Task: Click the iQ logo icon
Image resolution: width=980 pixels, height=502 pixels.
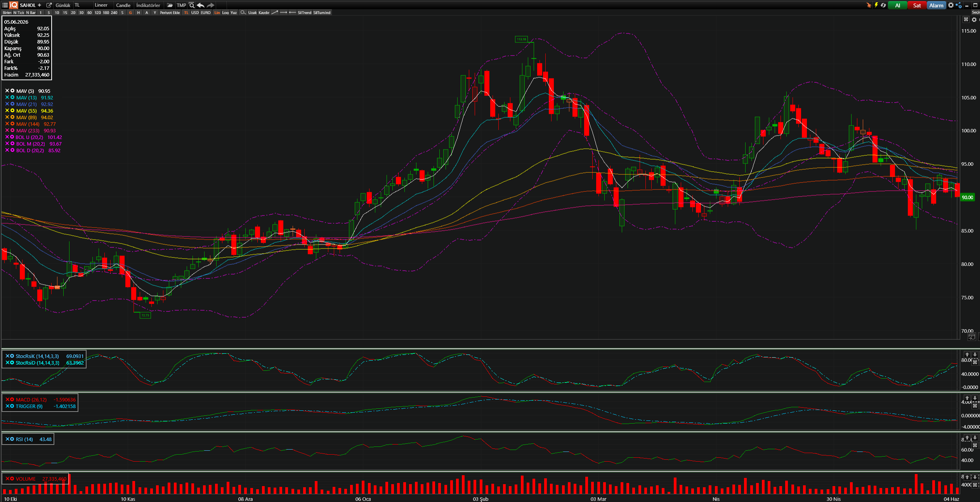Action: [x=14, y=5]
